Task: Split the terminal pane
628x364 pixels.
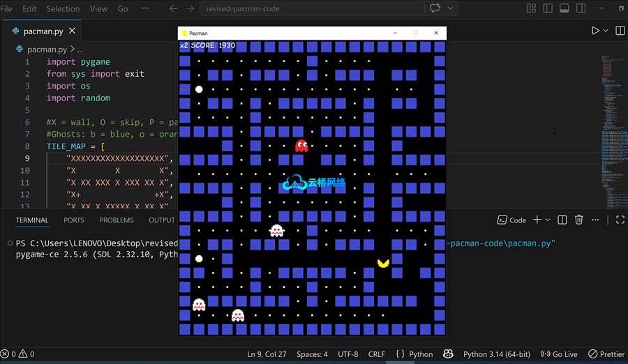Action: pos(562,220)
